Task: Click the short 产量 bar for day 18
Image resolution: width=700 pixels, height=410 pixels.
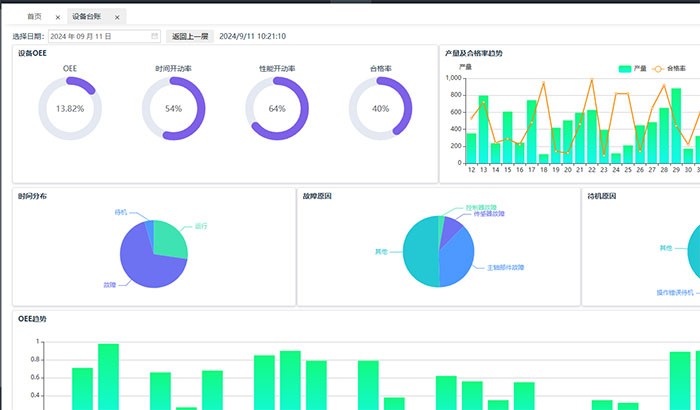Action: pos(544,159)
